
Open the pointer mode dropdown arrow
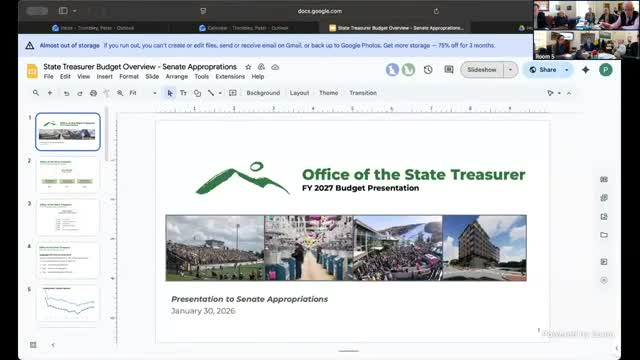coord(559,93)
